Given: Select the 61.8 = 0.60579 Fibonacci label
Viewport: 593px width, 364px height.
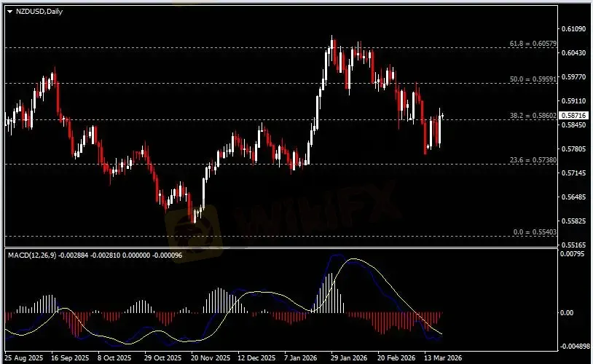Looking at the screenshot, I should click(533, 44).
